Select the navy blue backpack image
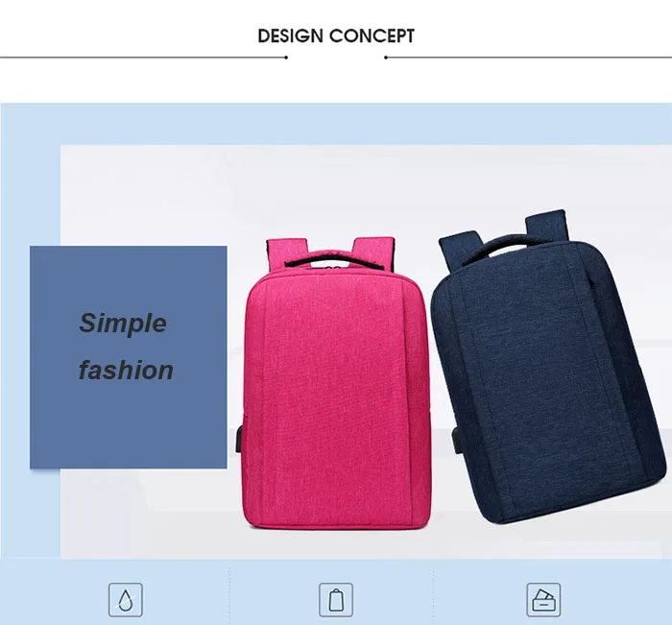The width and height of the screenshot is (672, 625). (547, 368)
